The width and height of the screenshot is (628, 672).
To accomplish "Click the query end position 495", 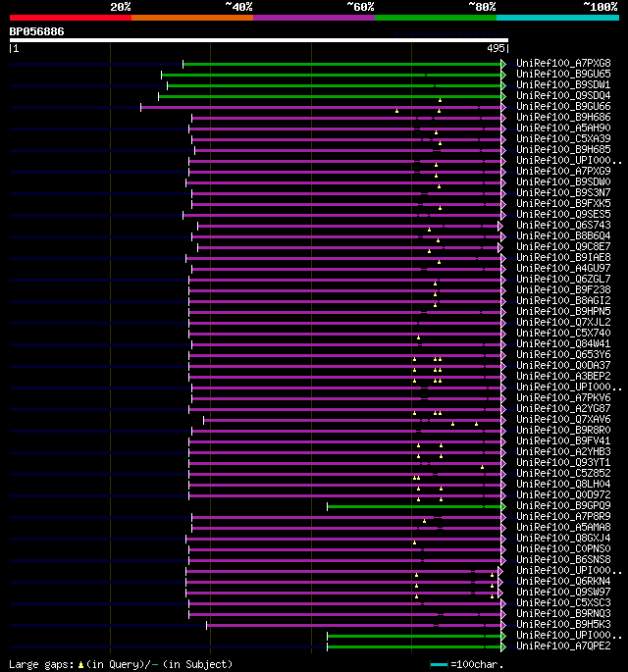I will 496,48.
